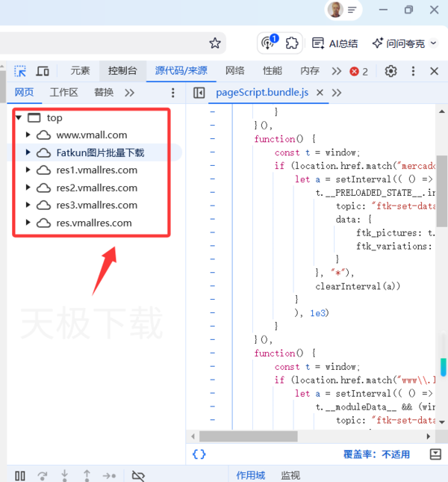Image resolution: width=448 pixels, height=482 pixels.
Task: Click the pretty print braces icon
Action: (x=199, y=454)
